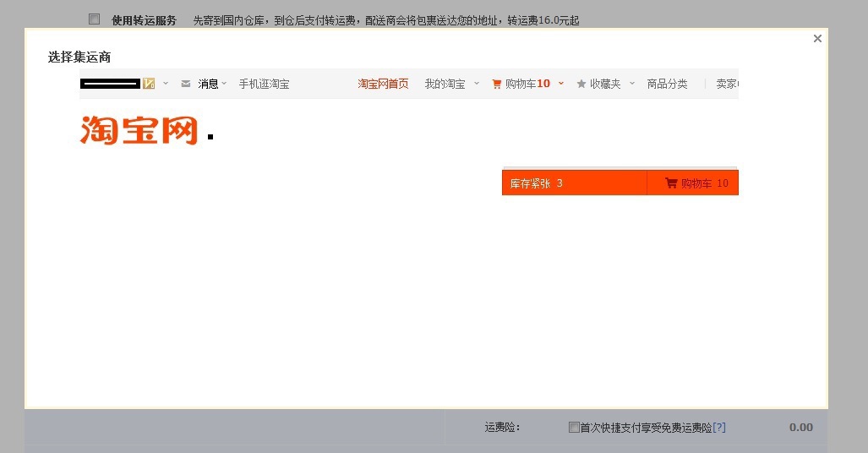Viewport: 868px width, 453px height.
Task: Tick the 首次快捷支付享受免费运费险 checkbox
Action: point(574,427)
